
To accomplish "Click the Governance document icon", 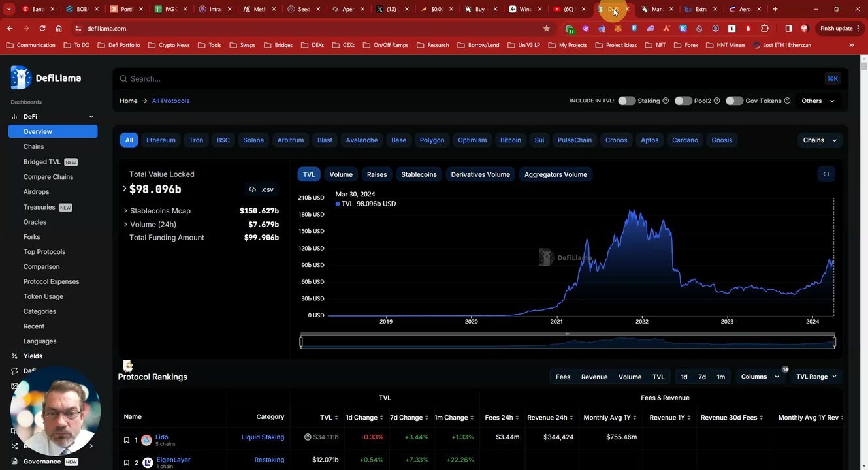I will [14, 462].
